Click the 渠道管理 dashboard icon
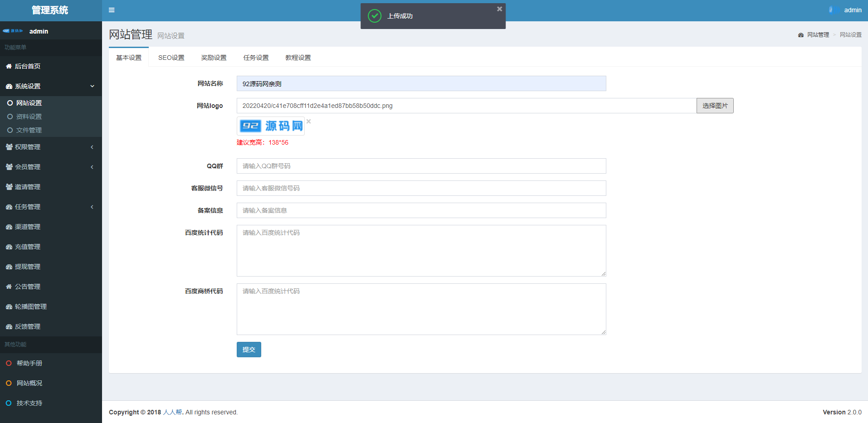 [9, 227]
